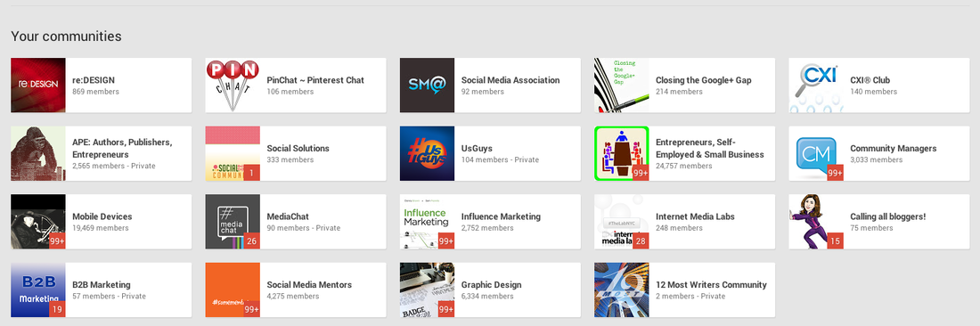Open Closing the Google+ Gap link
The height and width of the screenshot is (326, 980).
pyautogui.click(x=703, y=80)
